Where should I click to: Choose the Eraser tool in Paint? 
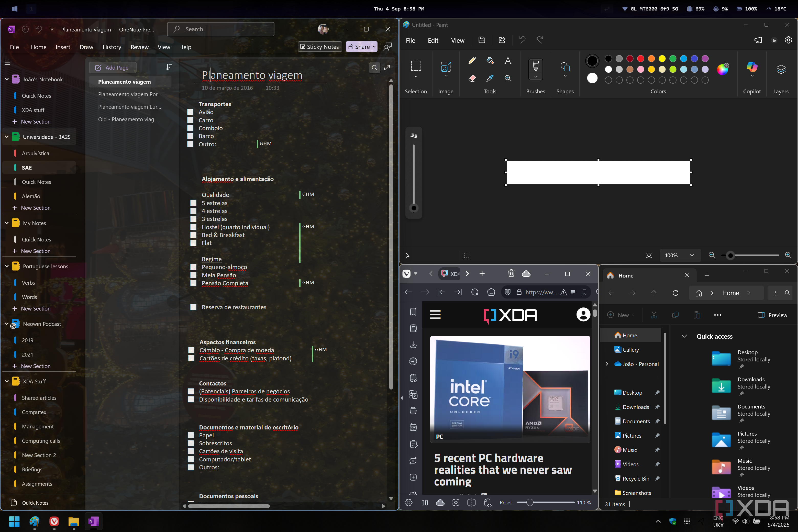coord(472,78)
